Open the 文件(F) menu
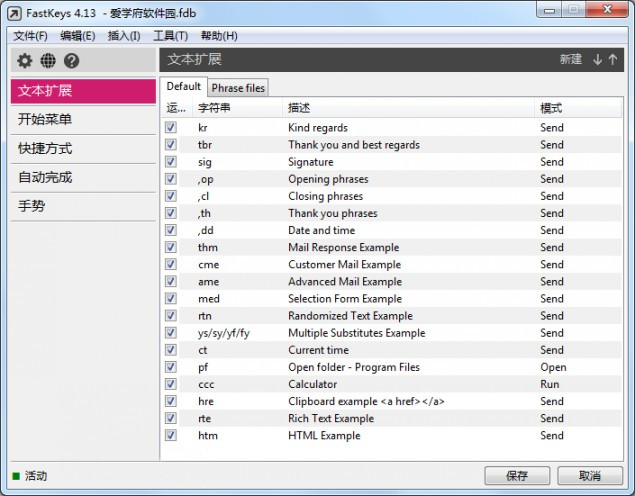 30,36
